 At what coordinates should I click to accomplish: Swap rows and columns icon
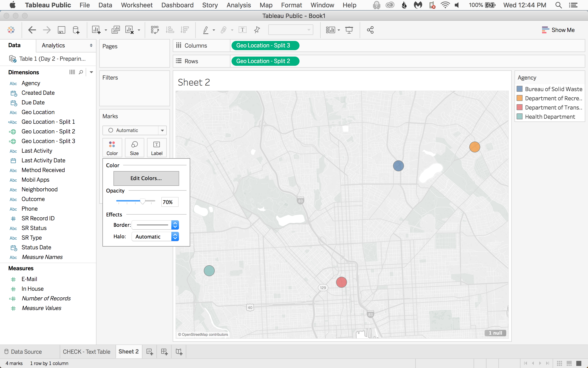point(155,30)
